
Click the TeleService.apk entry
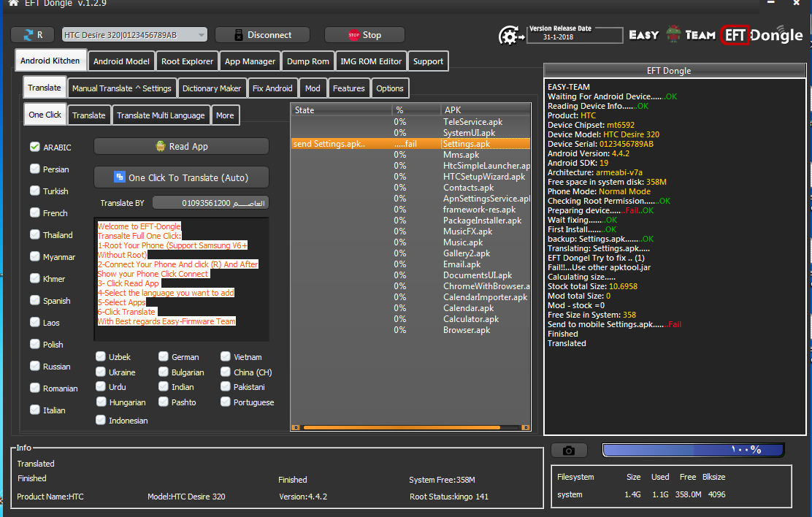pyautogui.click(x=472, y=122)
